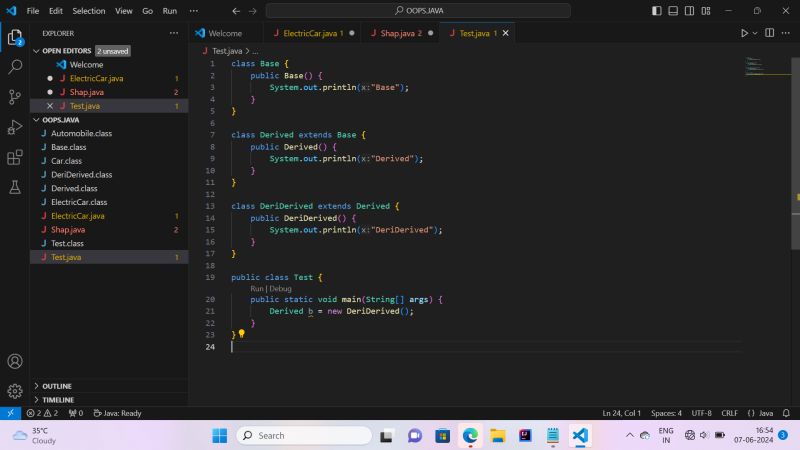Open Microsoft Edge from the taskbar

pos(470,436)
